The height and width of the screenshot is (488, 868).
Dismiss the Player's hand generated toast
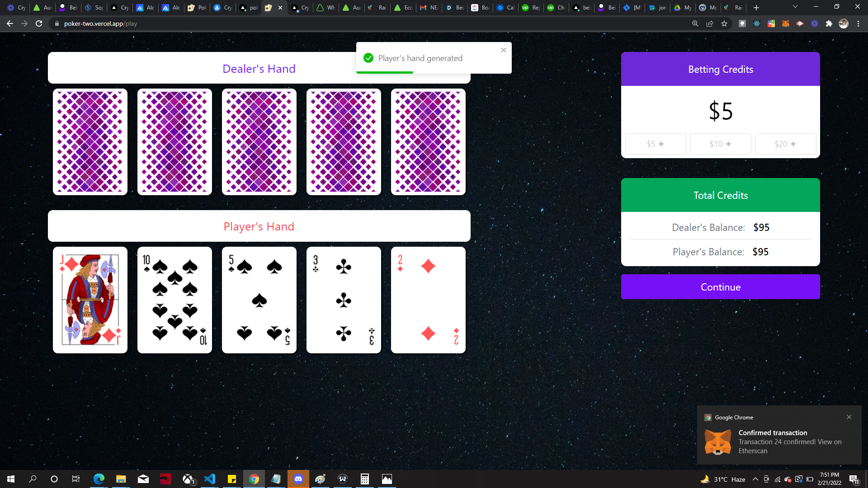(503, 50)
